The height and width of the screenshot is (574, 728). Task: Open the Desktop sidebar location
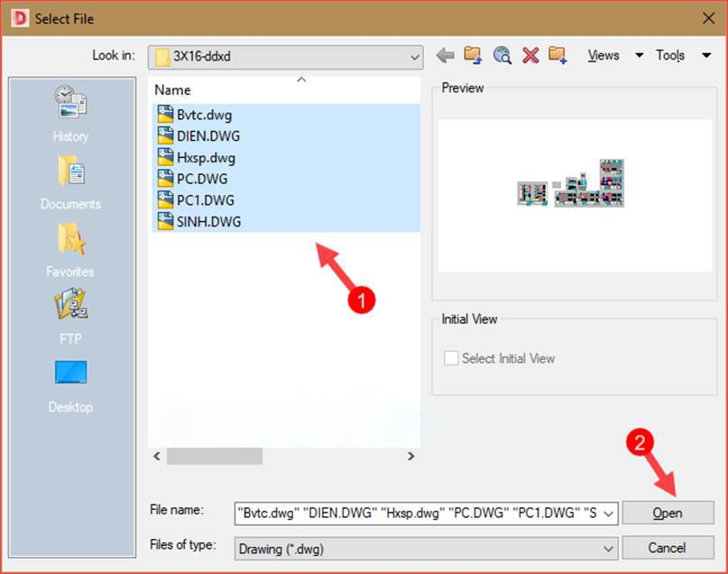coord(70,388)
